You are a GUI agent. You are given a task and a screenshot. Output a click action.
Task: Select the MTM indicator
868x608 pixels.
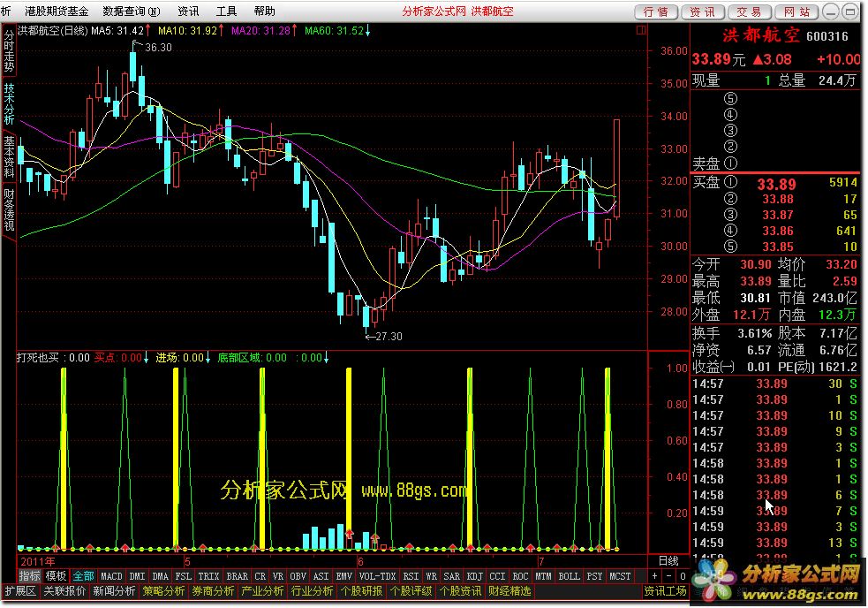tap(544, 576)
